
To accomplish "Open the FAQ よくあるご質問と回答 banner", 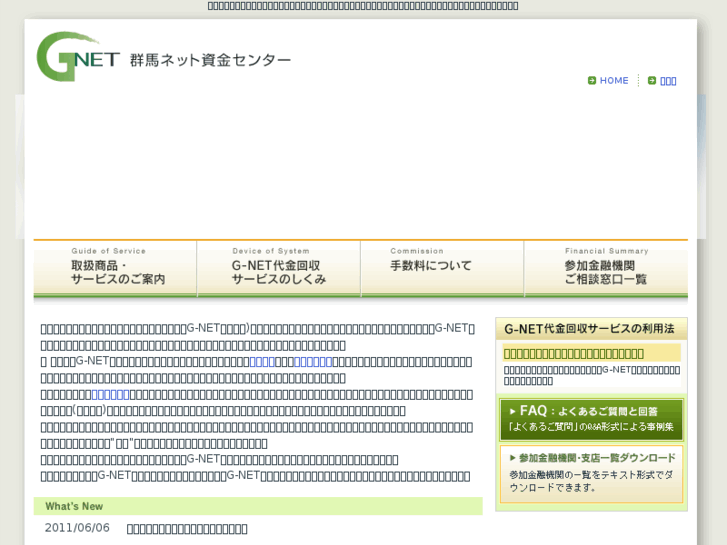I will [x=591, y=419].
